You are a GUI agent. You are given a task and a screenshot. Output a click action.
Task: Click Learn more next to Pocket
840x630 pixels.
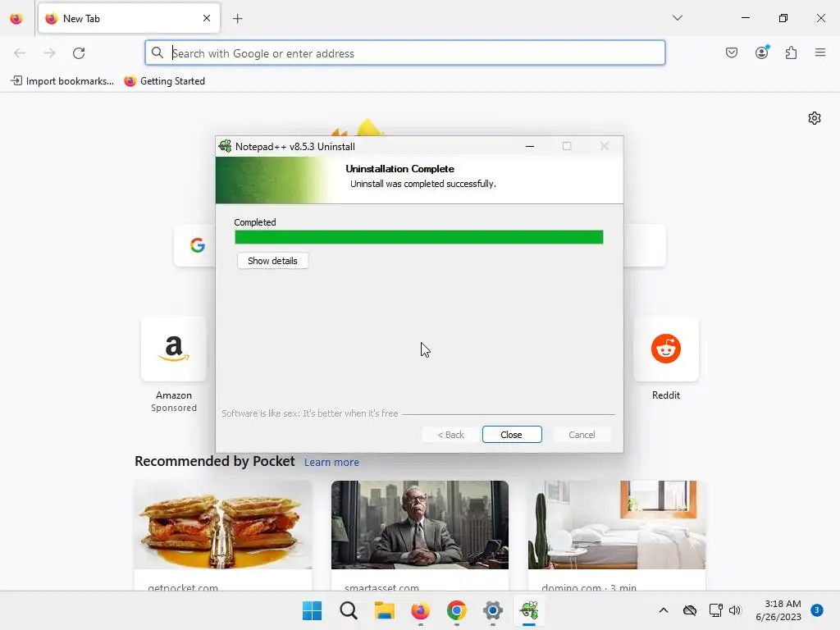[331, 463]
